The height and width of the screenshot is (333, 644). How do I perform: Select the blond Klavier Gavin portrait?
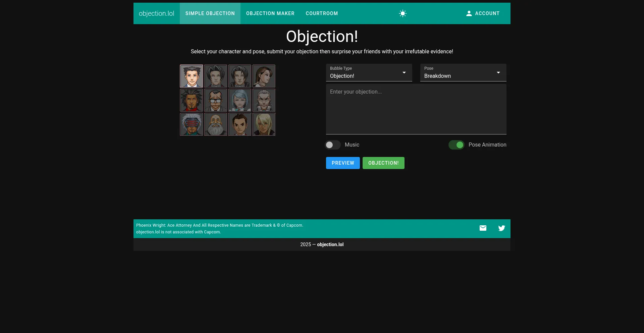point(264,124)
